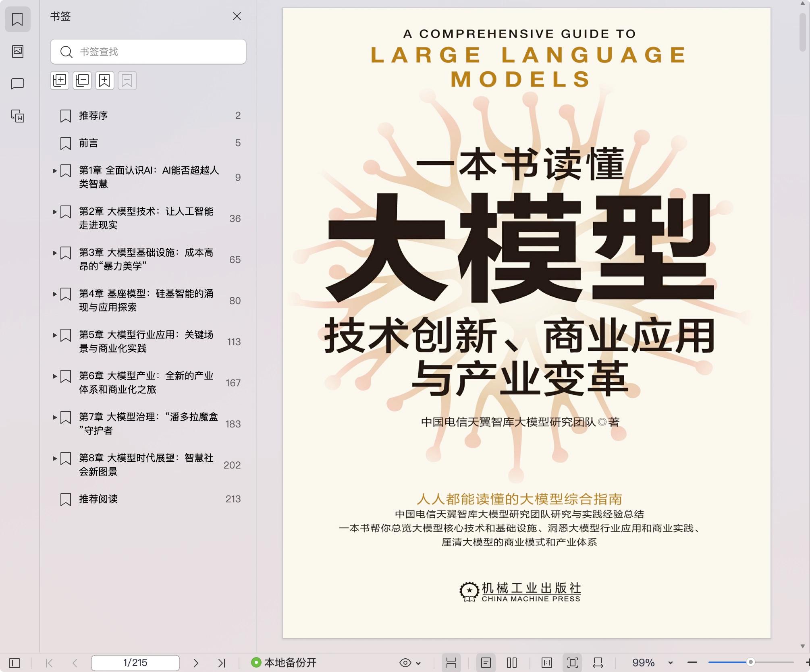Focus the 书签查找 search field
Screen dimensions: 810x672
coord(148,52)
